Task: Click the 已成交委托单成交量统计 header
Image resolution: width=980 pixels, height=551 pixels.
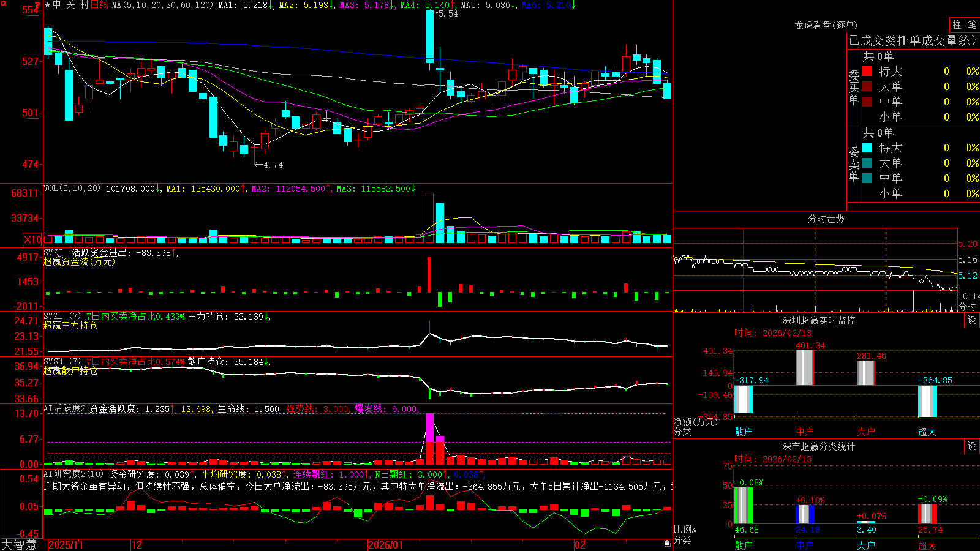Action: coord(914,40)
